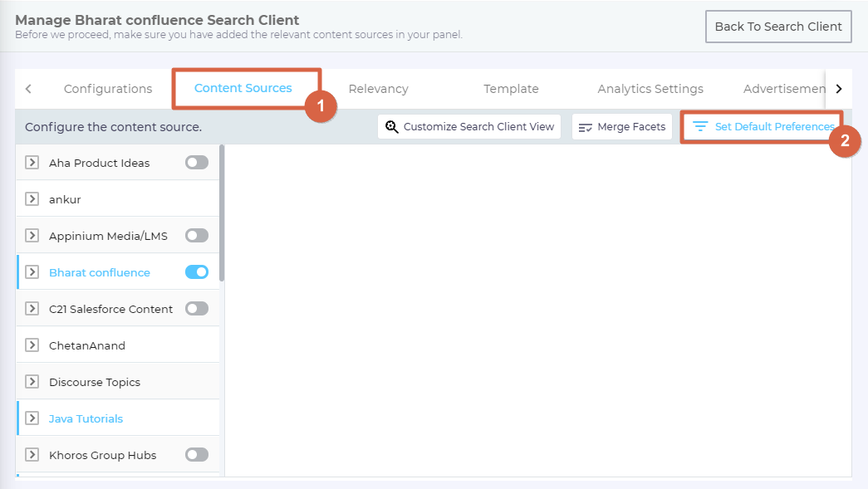Expand the Appinium Media/LMS source
The height and width of the screenshot is (489, 868).
[32, 236]
